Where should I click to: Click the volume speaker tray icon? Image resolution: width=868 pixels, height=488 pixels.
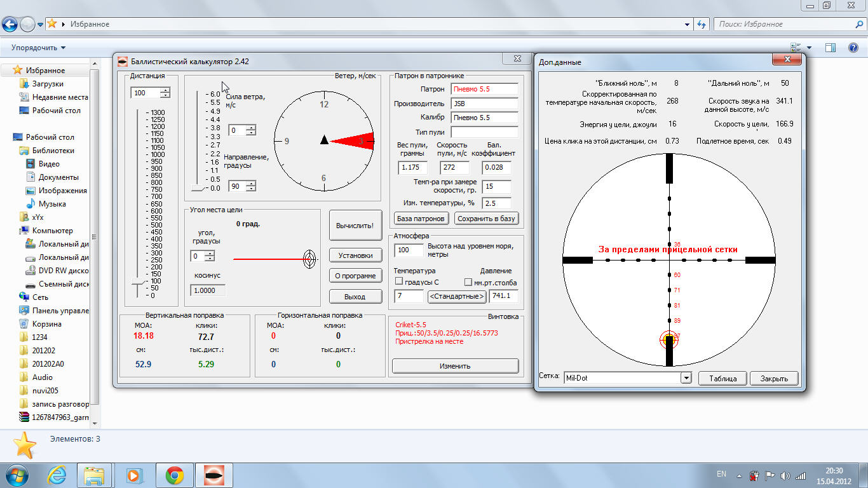[x=785, y=475]
